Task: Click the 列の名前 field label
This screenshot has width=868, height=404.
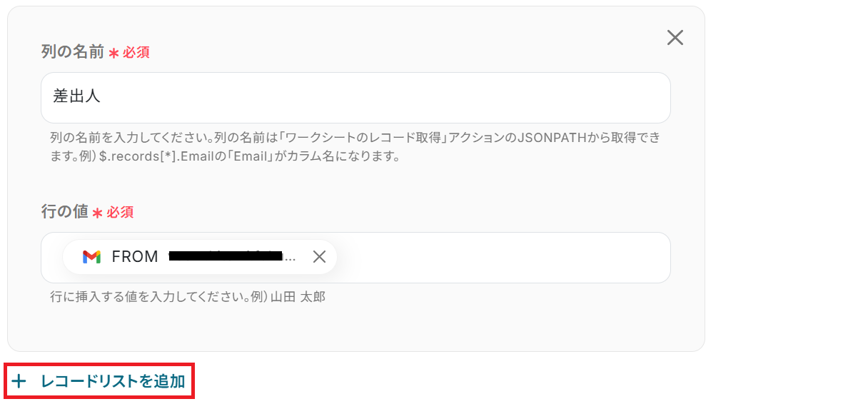Action: coord(73,52)
